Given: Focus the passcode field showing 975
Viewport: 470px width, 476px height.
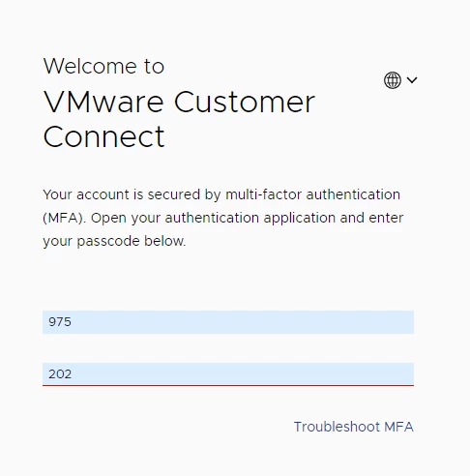Looking at the screenshot, I should coord(228,322).
